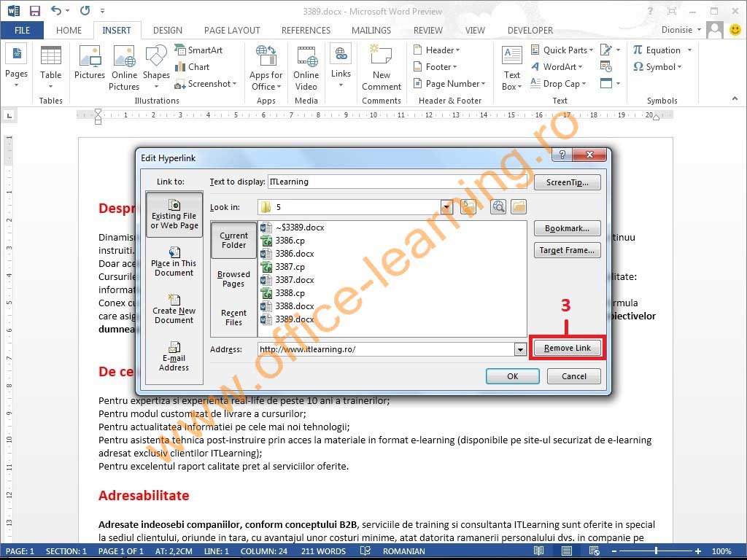
Task: Click Browse for File folder icon
Action: point(519,206)
